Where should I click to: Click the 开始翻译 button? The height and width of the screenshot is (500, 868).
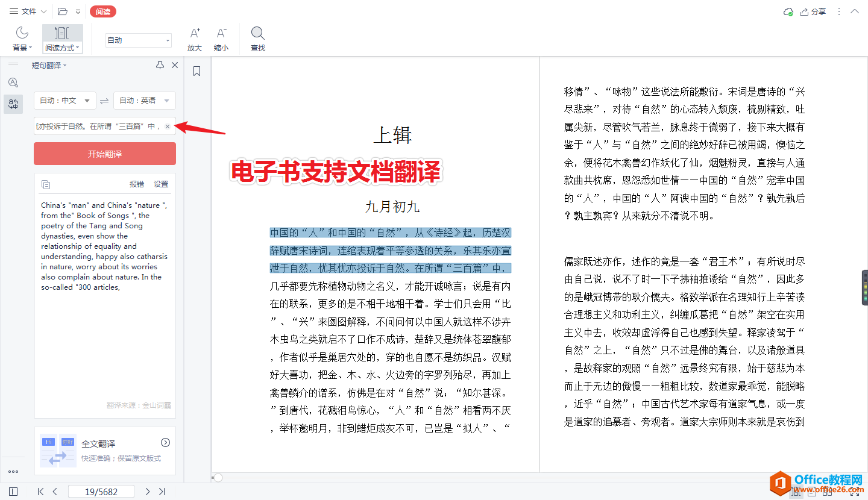click(x=105, y=154)
